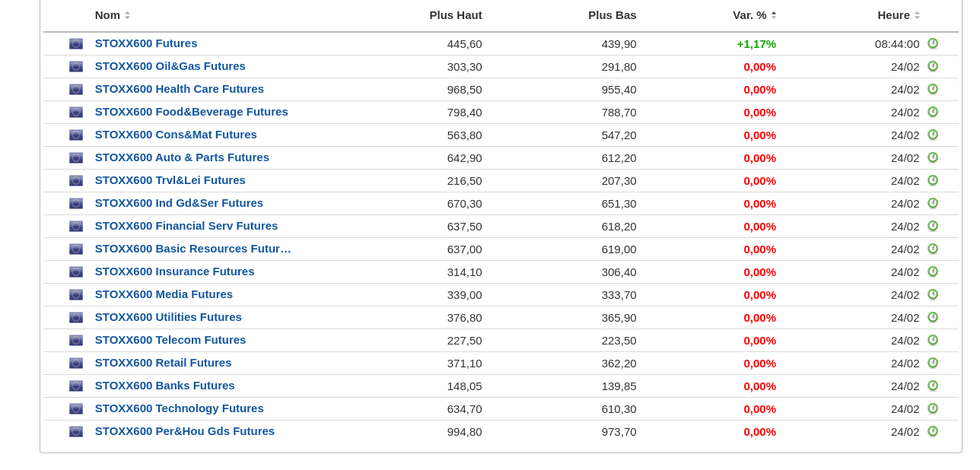The width and height of the screenshot is (980, 470).
Task: Open the STOXX600 Food&Beverage Futures link
Action: click(x=191, y=112)
